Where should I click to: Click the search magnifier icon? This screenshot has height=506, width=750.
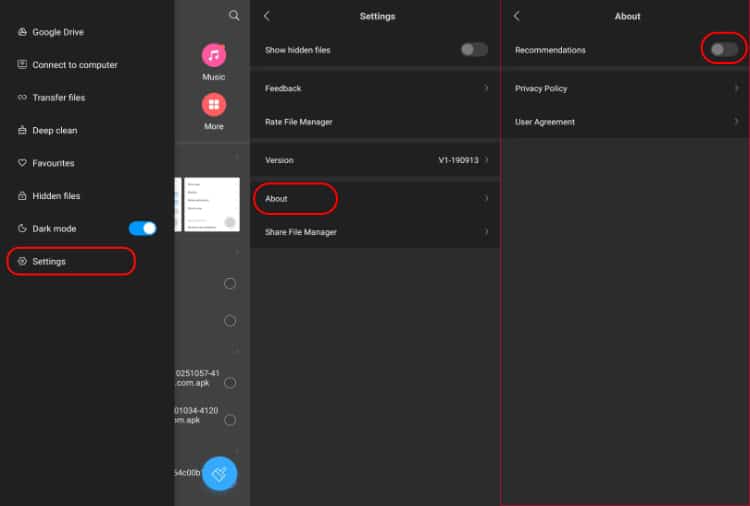click(234, 16)
